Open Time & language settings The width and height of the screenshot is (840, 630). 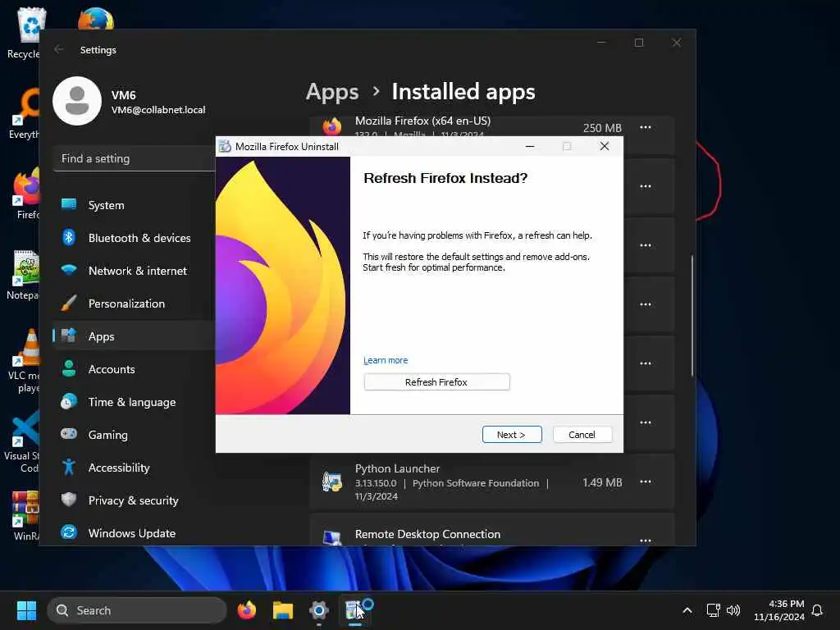(x=134, y=402)
